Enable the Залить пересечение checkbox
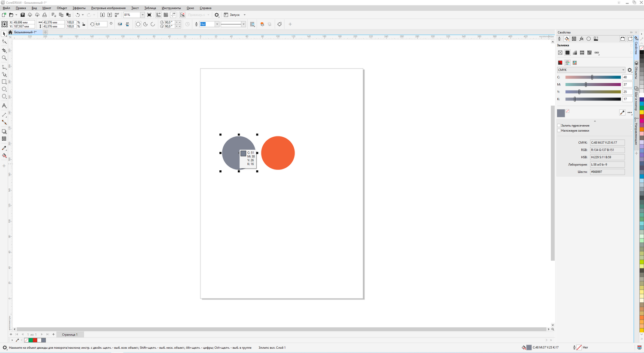The width and height of the screenshot is (644, 353). point(559,126)
